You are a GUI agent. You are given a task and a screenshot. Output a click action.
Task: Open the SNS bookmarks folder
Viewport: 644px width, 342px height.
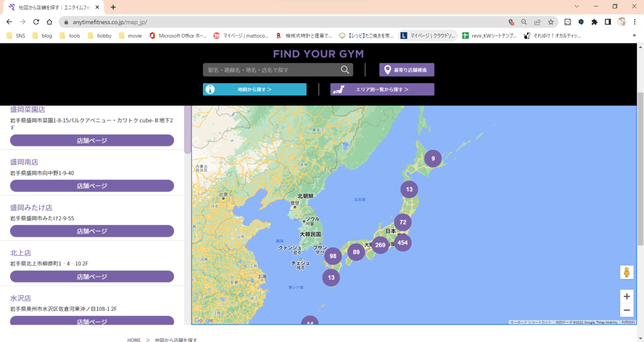pyautogui.click(x=16, y=36)
